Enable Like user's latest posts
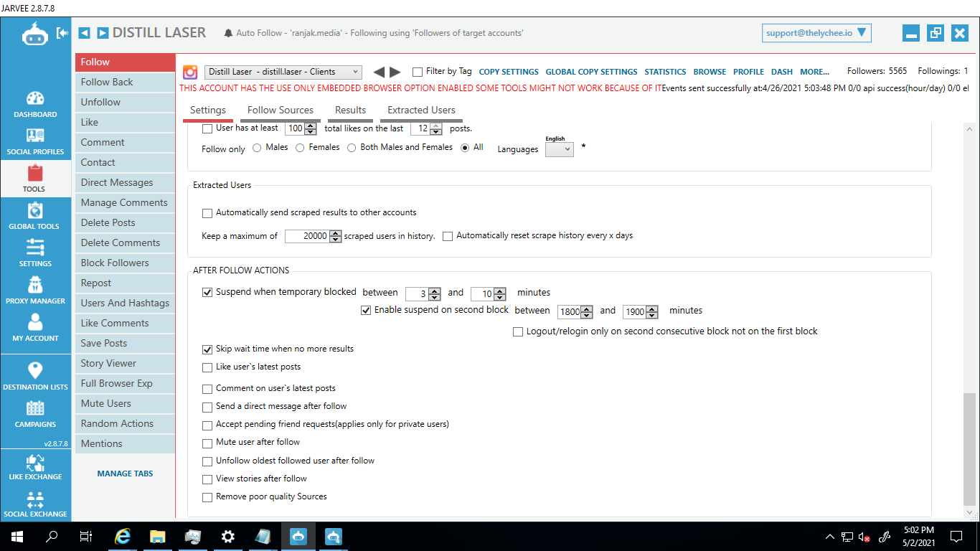980x551 pixels. click(207, 367)
